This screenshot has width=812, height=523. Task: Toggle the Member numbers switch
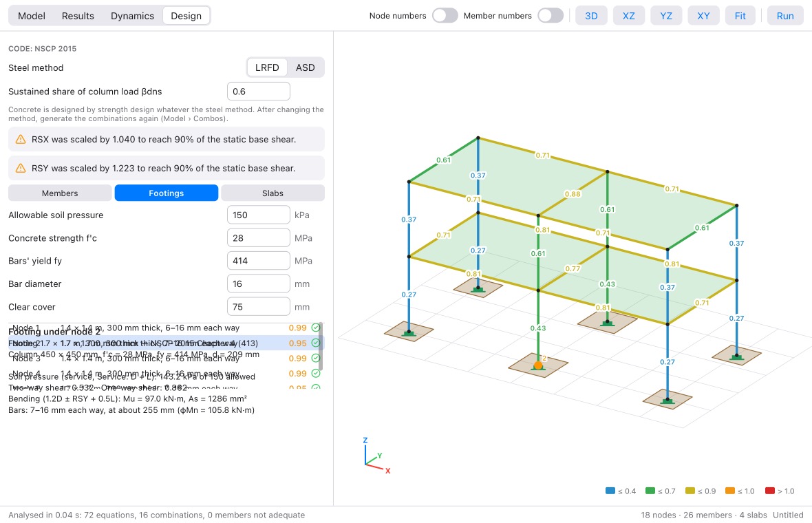[550, 16]
